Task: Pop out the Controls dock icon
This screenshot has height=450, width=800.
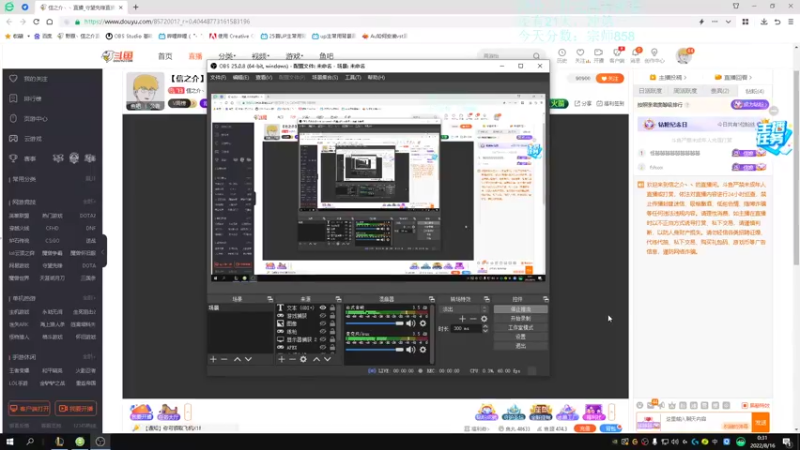Action: tap(545, 299)
